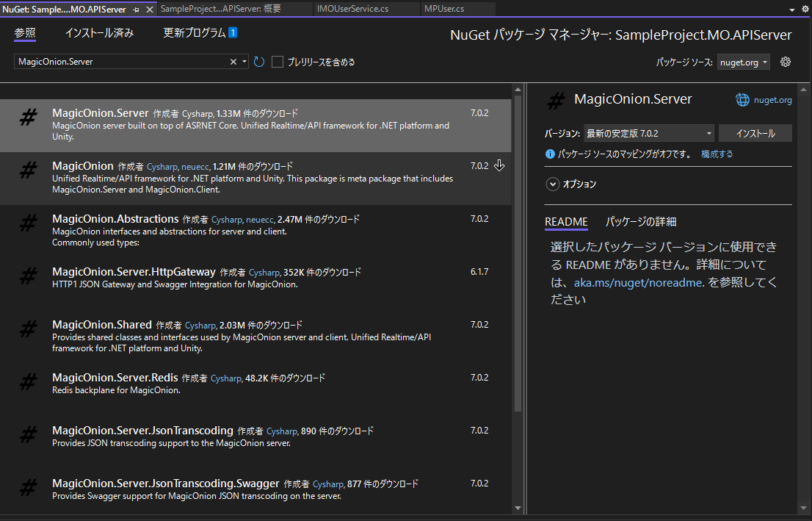The height and width of the screenshot is (521, 812).
Task: Click the MagicOnion.Server.HttpGateway package icon
Action: tap(29, 276)
